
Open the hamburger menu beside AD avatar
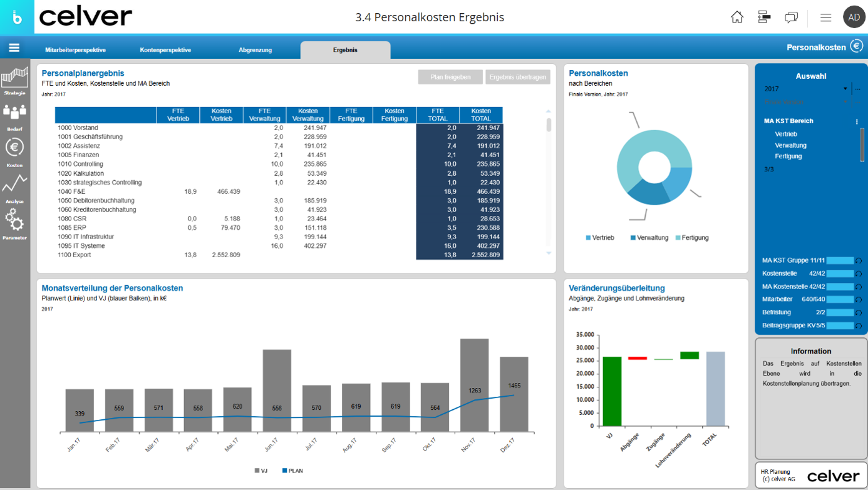(x=825, y=18)
